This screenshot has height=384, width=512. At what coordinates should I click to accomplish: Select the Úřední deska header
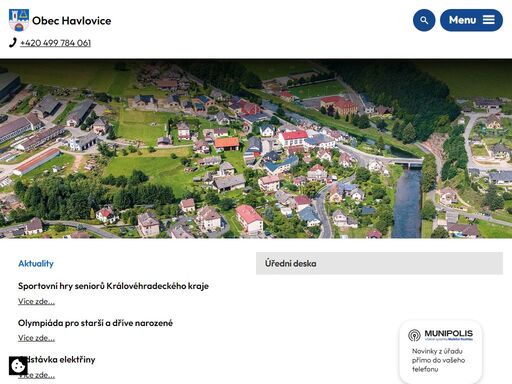[x=379, y=263]
